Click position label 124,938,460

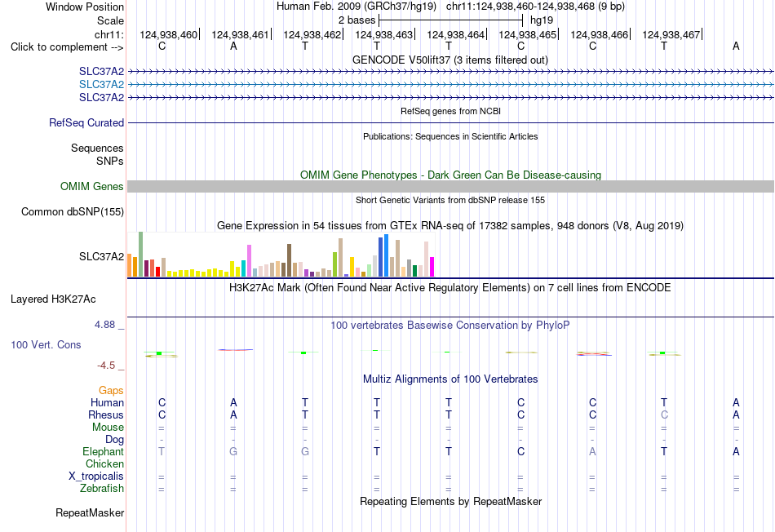(x=169, y=34)
